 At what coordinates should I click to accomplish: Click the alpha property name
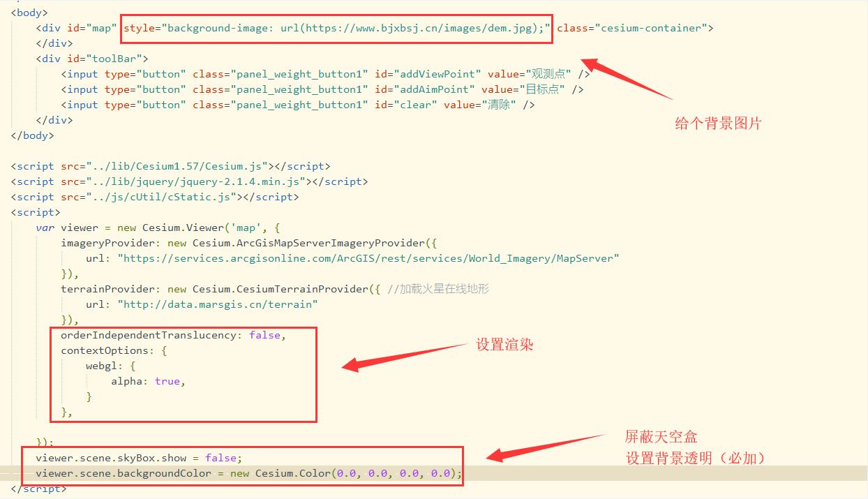tap(126, 381)
